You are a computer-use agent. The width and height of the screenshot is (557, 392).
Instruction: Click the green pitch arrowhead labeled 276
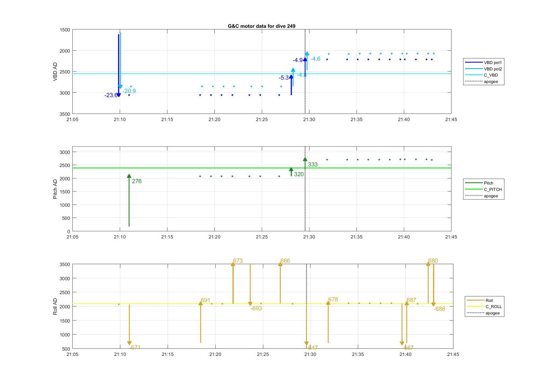click(x=129, y=176)
